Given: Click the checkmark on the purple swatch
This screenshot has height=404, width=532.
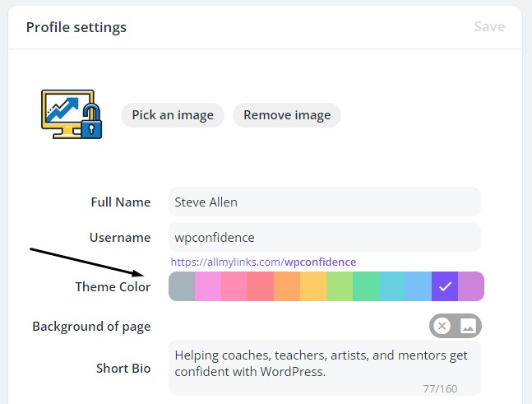Looking at the screenshot, I should [x=445, y=286].
